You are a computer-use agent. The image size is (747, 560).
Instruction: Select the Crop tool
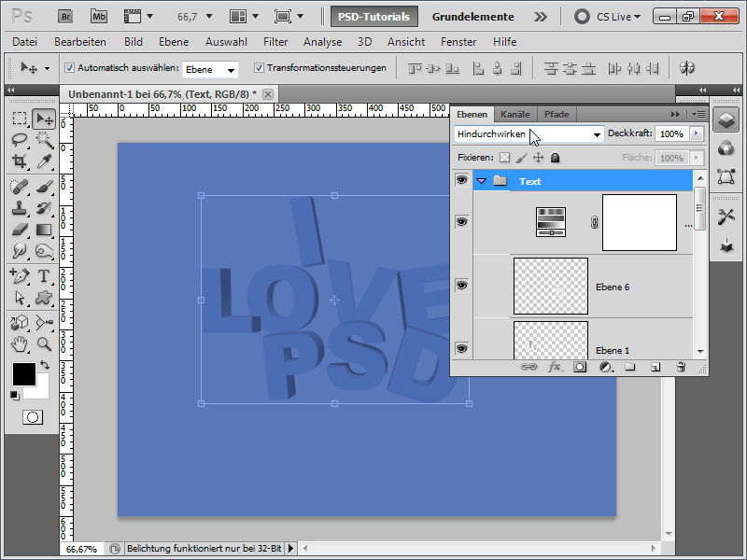(19, 161)
